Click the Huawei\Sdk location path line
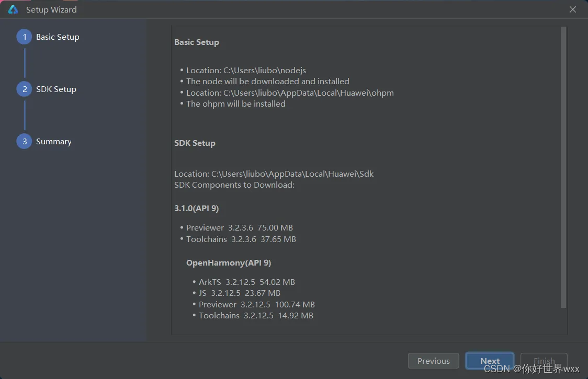 tap(274, 174)
